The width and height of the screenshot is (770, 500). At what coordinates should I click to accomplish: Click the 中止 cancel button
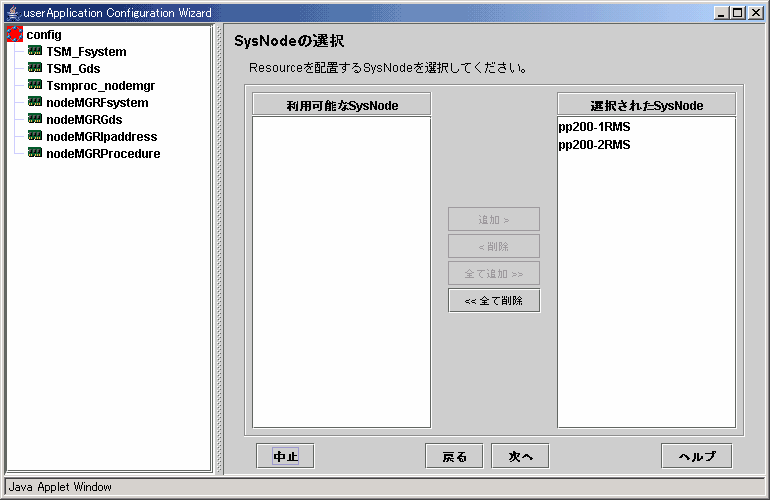(x=285, y=456)
